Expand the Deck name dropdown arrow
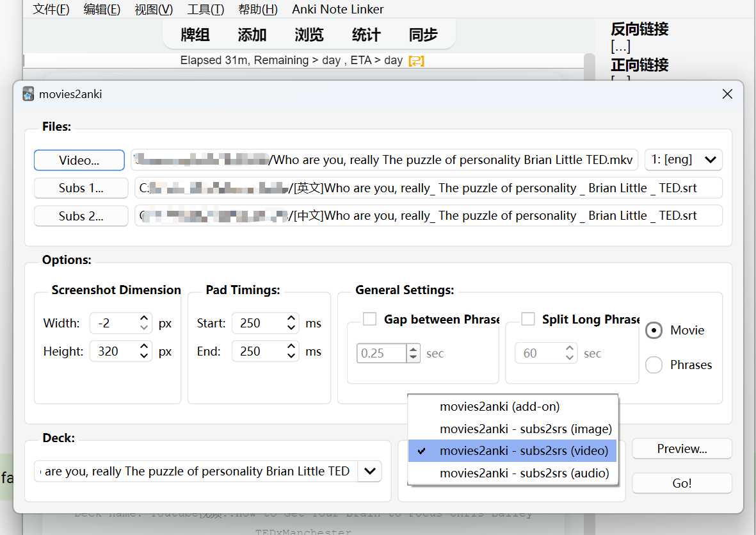Screen dimensions: 756x535 (369, 471)
